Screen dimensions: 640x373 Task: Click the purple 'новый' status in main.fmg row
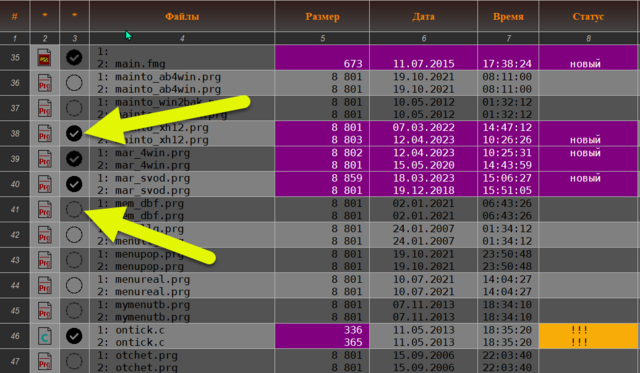(x=585, y=64)
